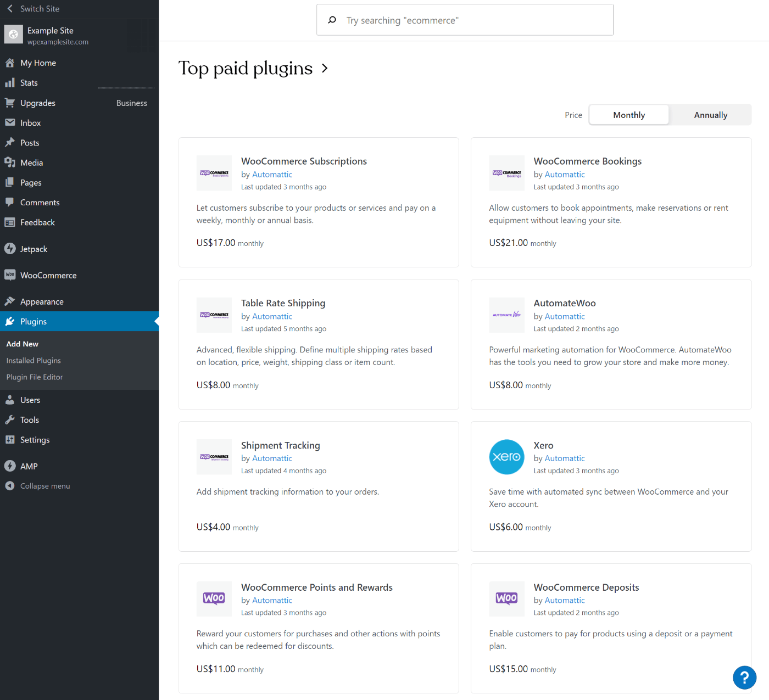Open Table Rate Shipping plugin title
Image resolution: width=769 pixels, height=700 pixels.
coord(283,303)
